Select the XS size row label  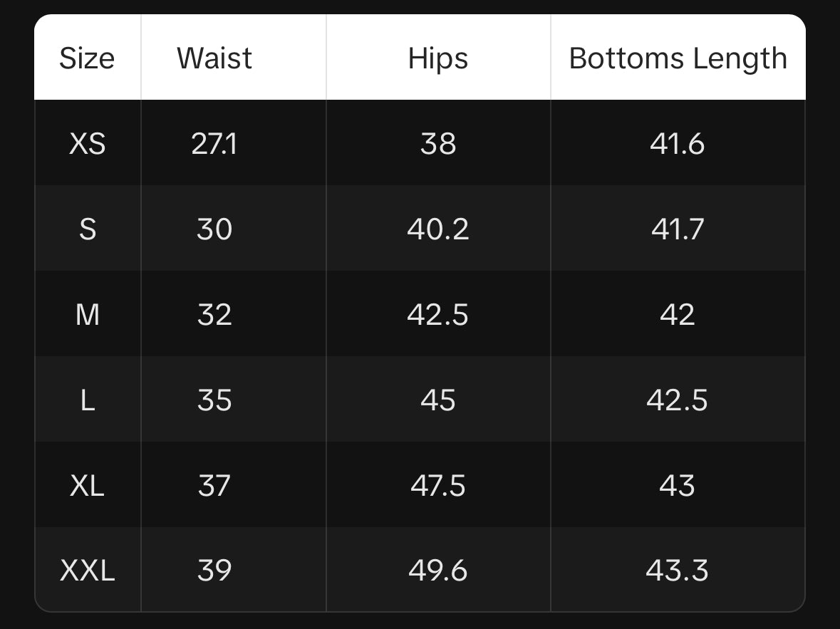pos(87,144)
